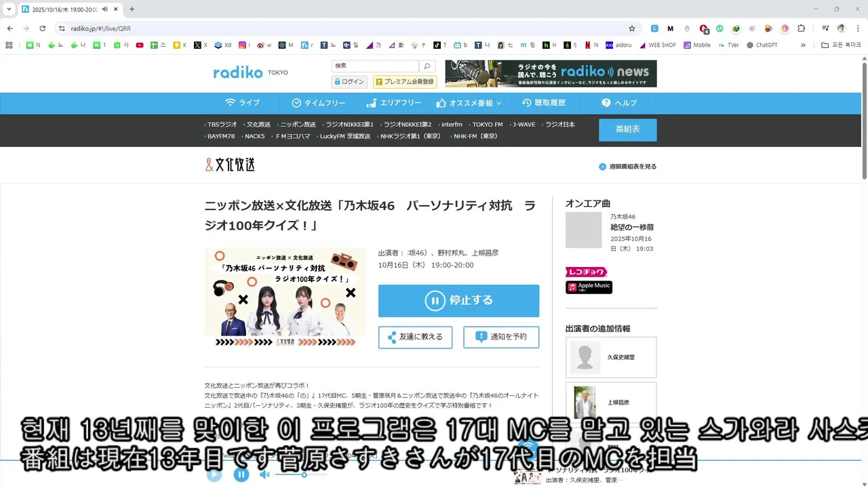Select BAYFM78 station

click(220, 136)
